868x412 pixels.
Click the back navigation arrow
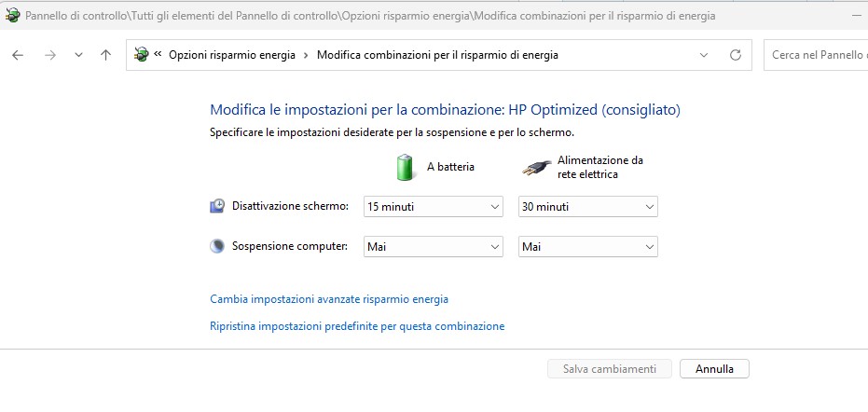pos(18,55)
